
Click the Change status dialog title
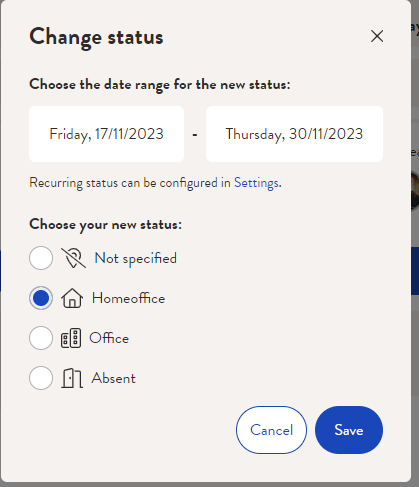[96, 37]
